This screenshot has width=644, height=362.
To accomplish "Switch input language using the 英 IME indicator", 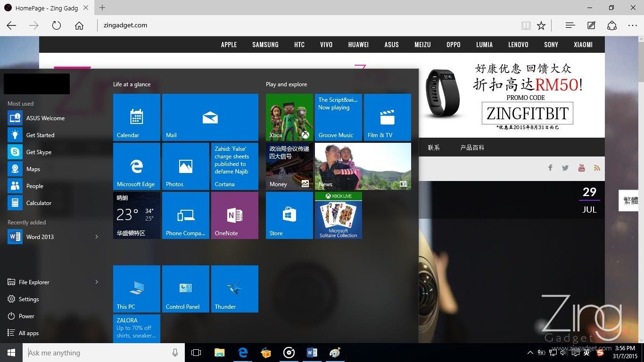I will pos(586,353).
